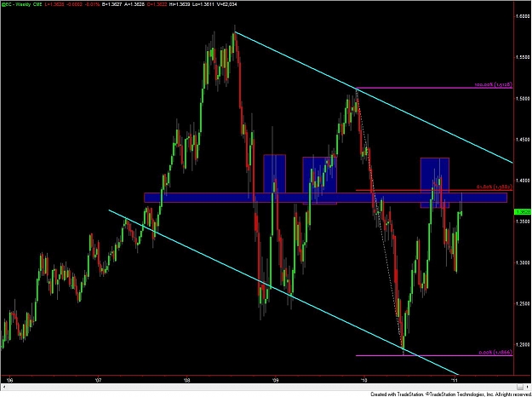Select the magenta 100% Fibonacci horizontal line

434,88
